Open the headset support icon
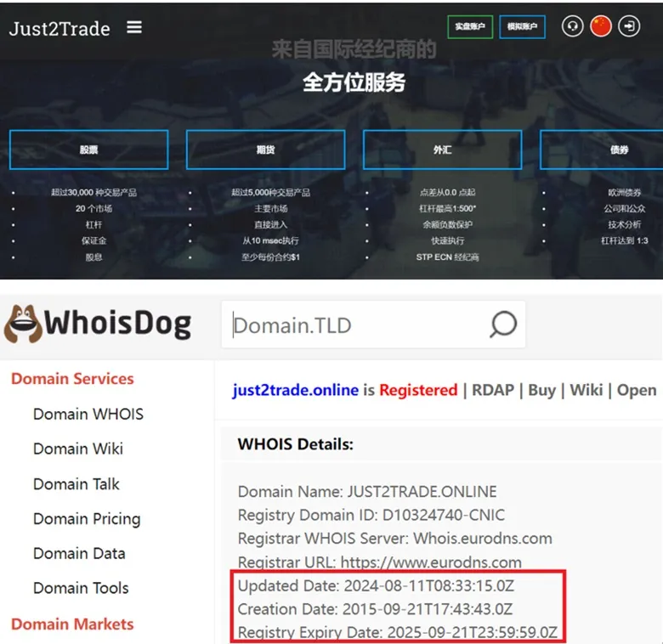Screen dimensions: 663x644 point(573,26)
